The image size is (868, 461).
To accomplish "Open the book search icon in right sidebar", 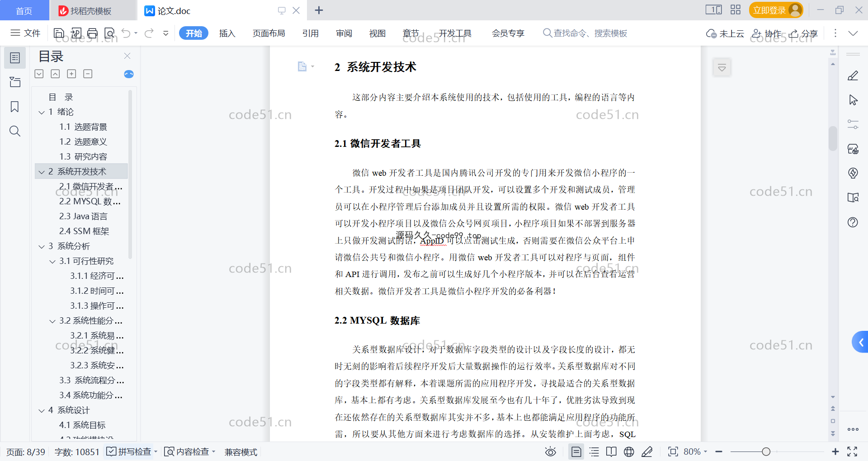I will pyautogui.click(x=853, y=198).
